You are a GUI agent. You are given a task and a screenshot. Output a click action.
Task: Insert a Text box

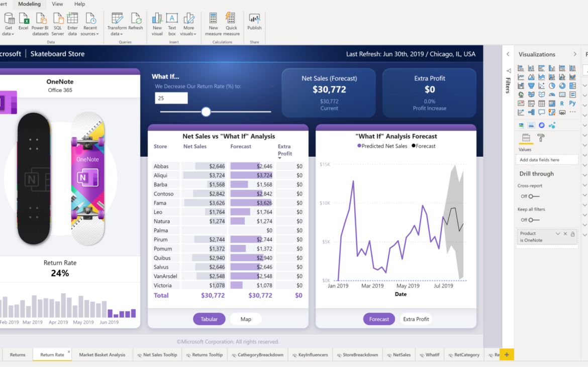[x=172, y=24]
